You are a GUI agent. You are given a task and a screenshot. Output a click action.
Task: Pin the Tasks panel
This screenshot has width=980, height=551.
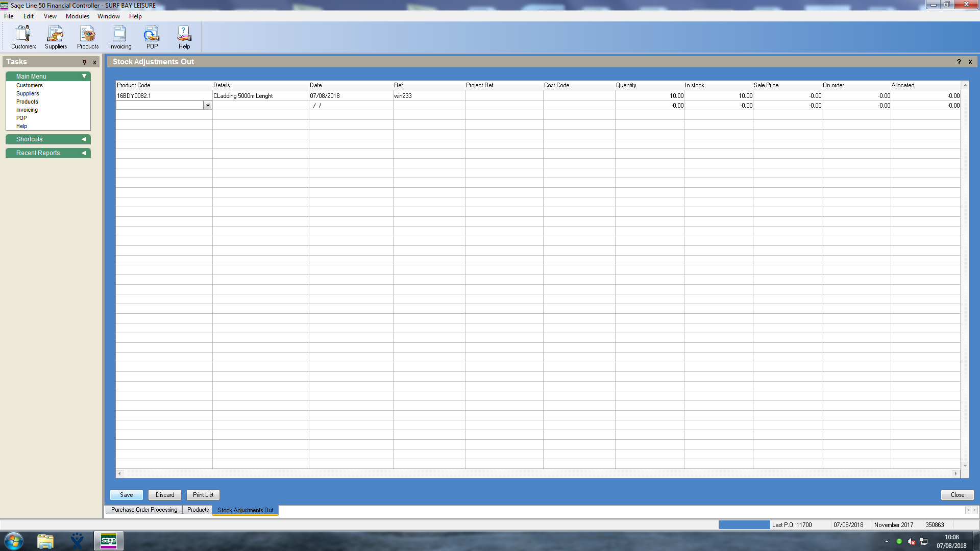coord(85,62)
